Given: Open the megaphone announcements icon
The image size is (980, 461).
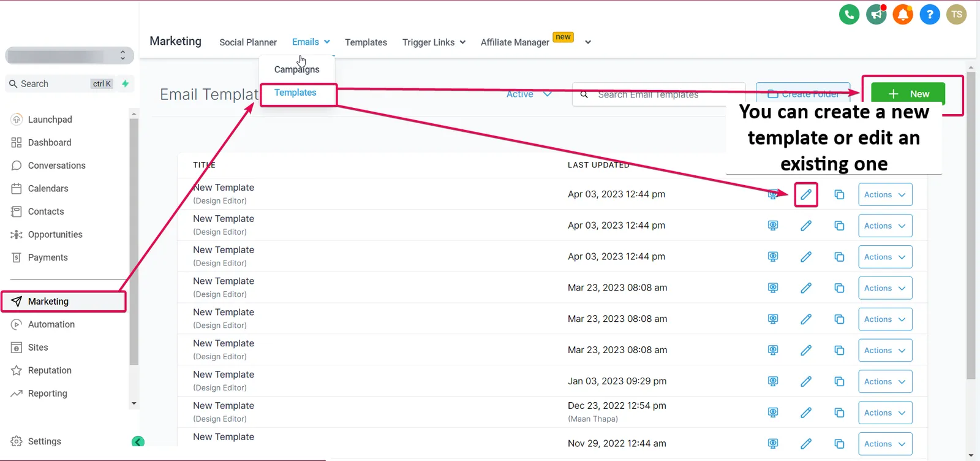Looking at the screenshot, I should click(876, 14).
